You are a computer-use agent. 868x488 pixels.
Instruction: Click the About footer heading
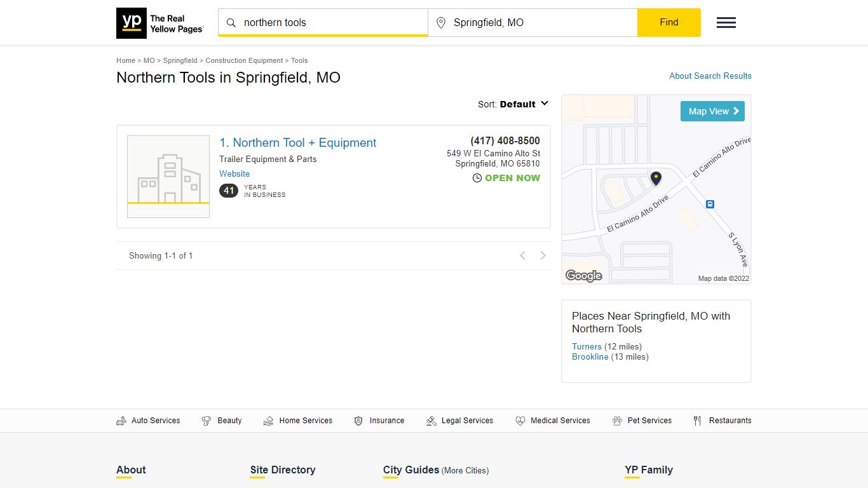point(131,470)
